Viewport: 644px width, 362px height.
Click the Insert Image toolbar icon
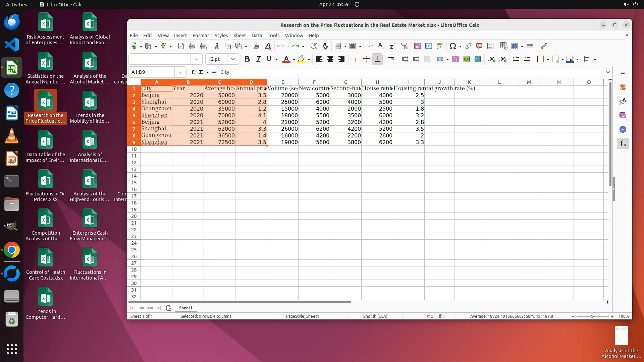point(417,46)
